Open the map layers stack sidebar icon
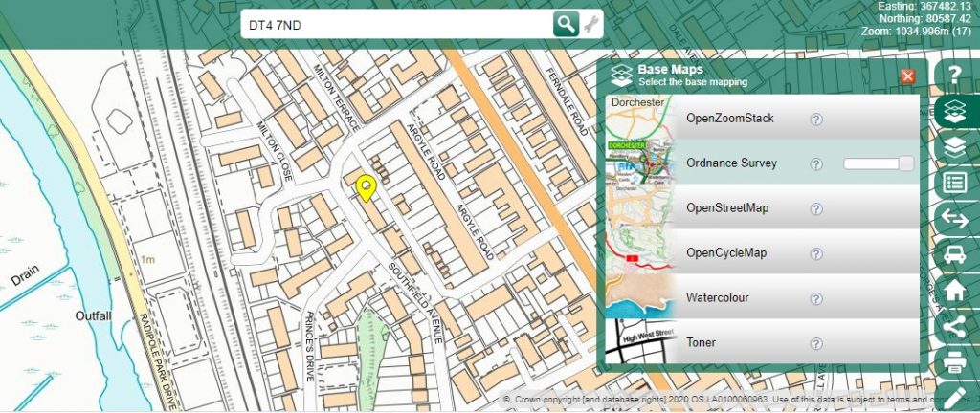 [x=954, y=147]
